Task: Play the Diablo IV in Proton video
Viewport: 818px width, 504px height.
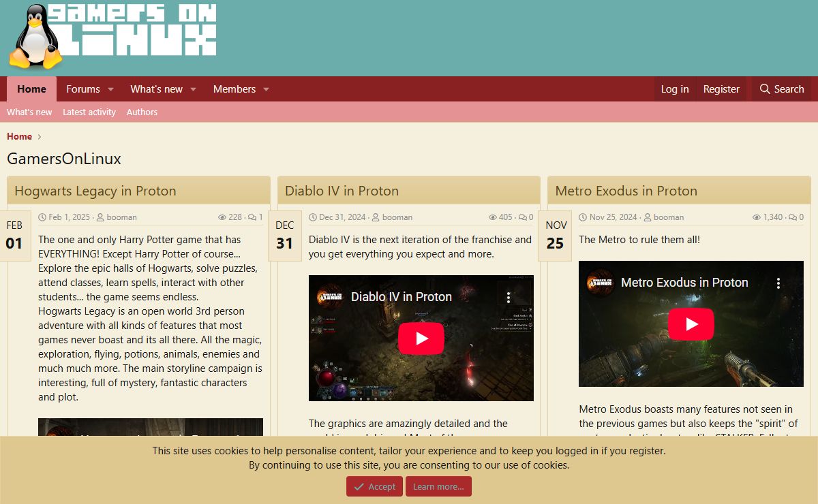Action: pyautogui.click(x=421, y=338)
